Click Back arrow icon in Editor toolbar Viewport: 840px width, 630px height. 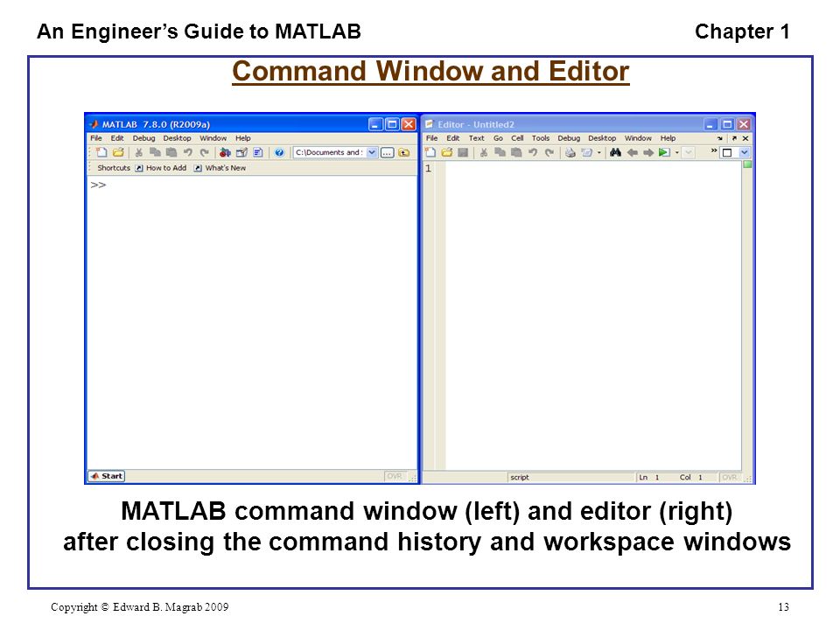632,152
